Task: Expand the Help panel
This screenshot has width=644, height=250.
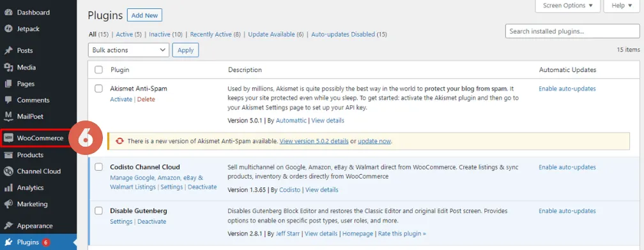Action: point(622,6)
